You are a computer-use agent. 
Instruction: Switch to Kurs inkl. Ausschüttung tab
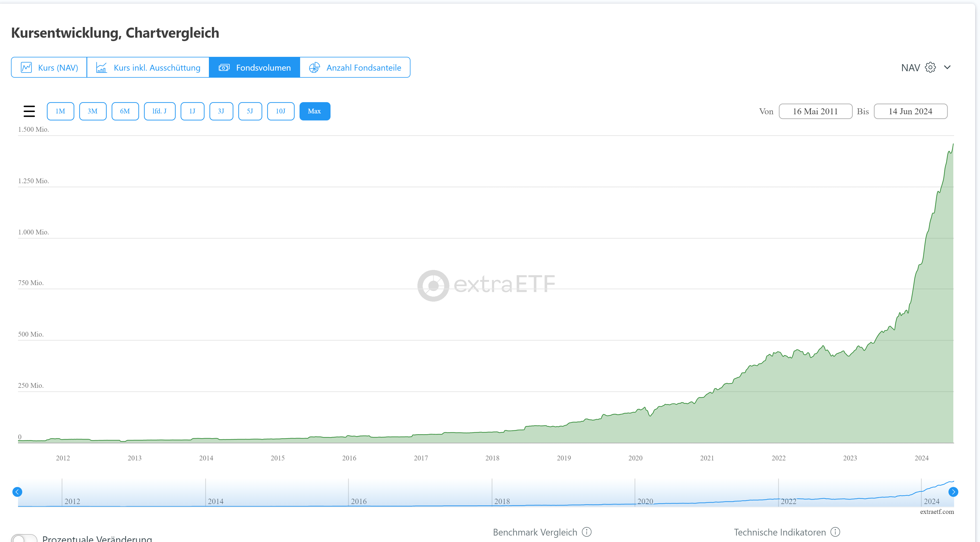pos(148,67)
